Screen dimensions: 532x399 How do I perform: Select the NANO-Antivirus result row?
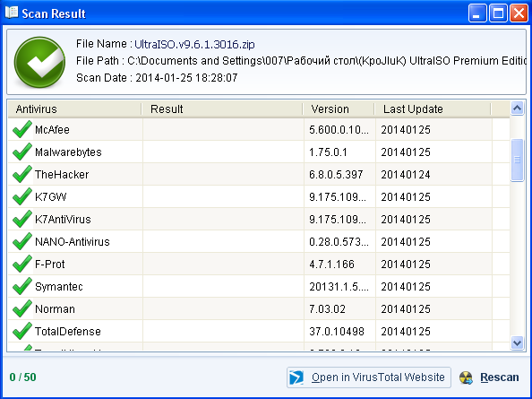coord(259,241)
